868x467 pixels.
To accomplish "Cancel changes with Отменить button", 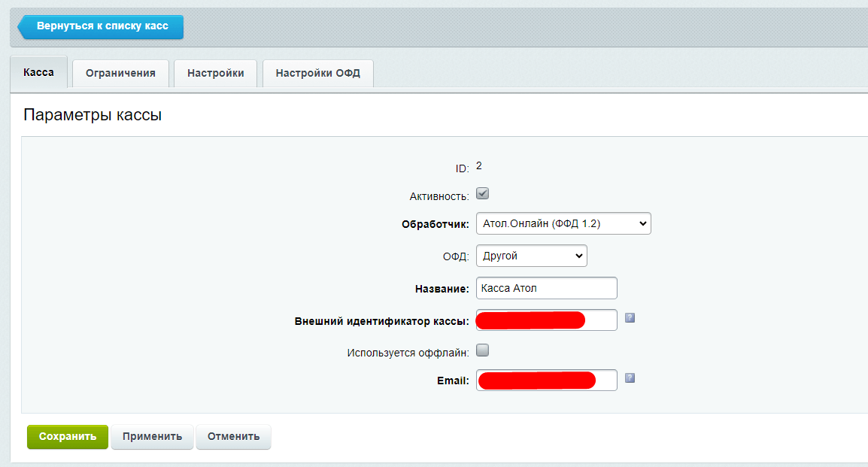I will (234, 436).
